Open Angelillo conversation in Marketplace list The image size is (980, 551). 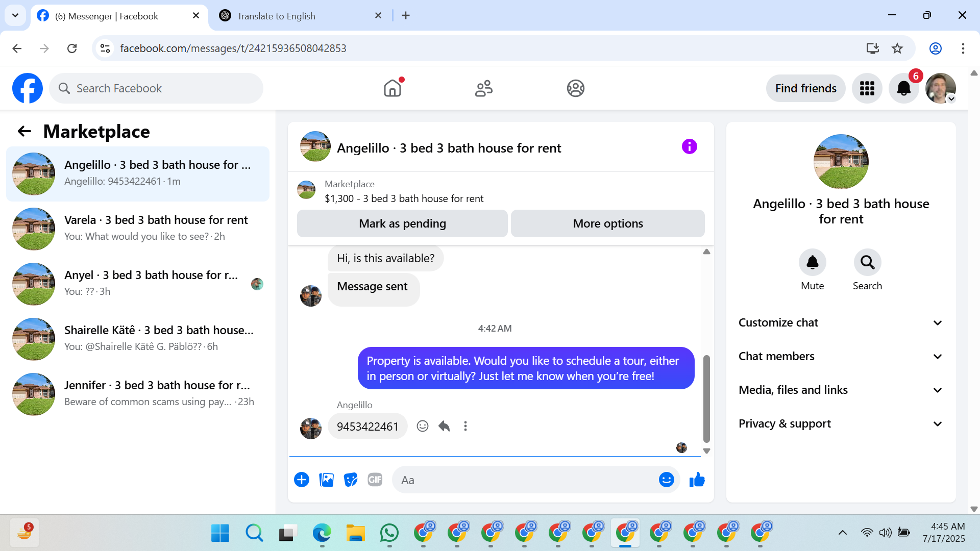tap(138, 173)
